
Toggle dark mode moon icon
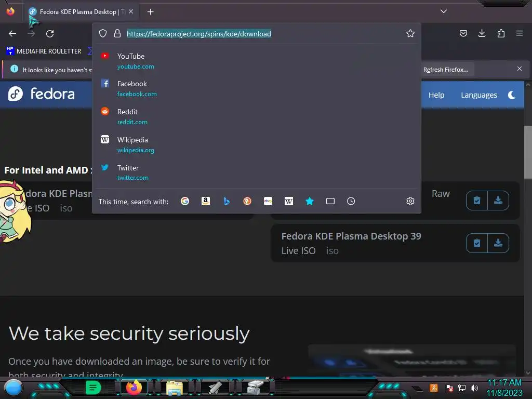tap(512, 95)
